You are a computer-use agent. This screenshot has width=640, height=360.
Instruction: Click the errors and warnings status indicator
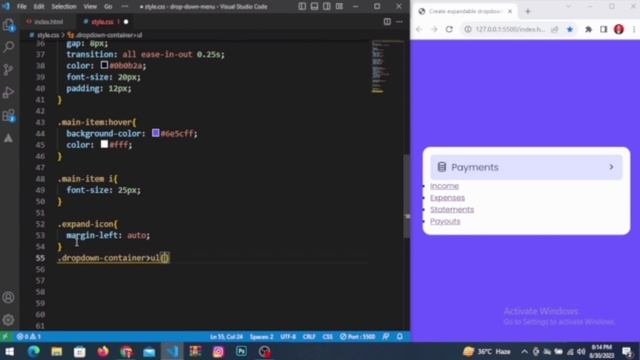(x=29, y=337)
